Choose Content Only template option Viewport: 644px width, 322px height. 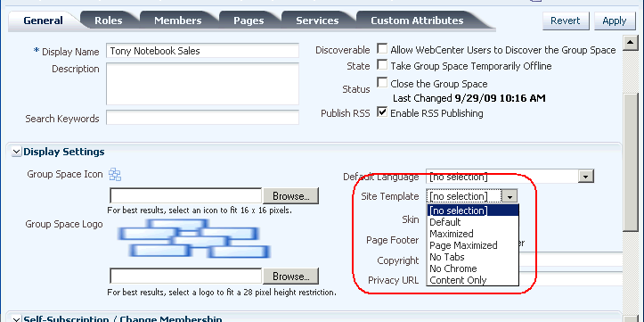click(x=473, y=280)
